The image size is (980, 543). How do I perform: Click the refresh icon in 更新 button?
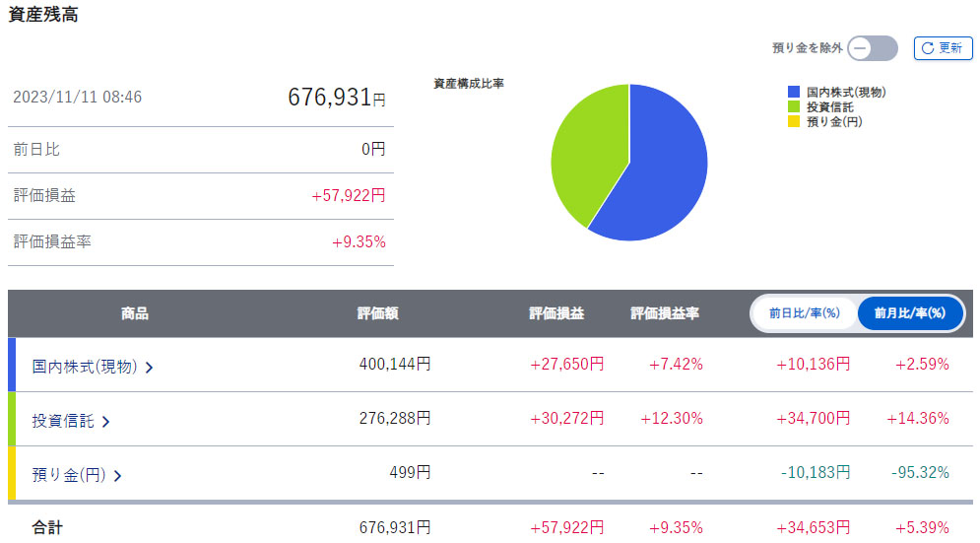[928, 48]
